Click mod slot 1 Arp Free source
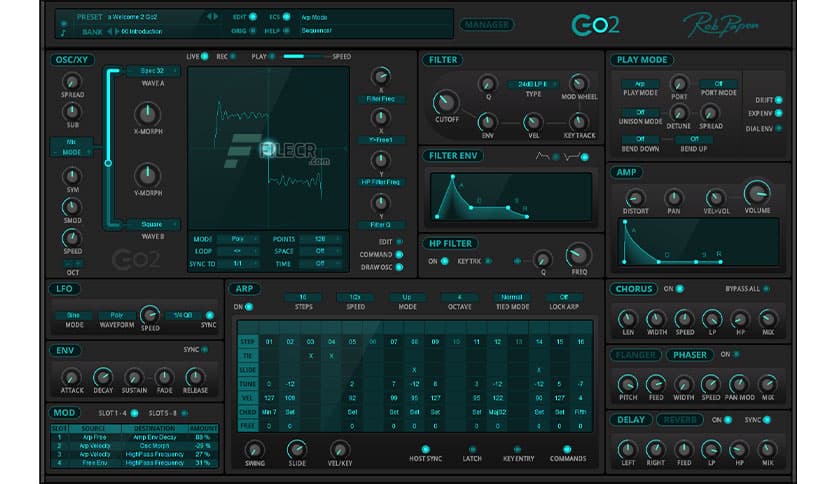The image size is (836, 484). coord(94,437)
